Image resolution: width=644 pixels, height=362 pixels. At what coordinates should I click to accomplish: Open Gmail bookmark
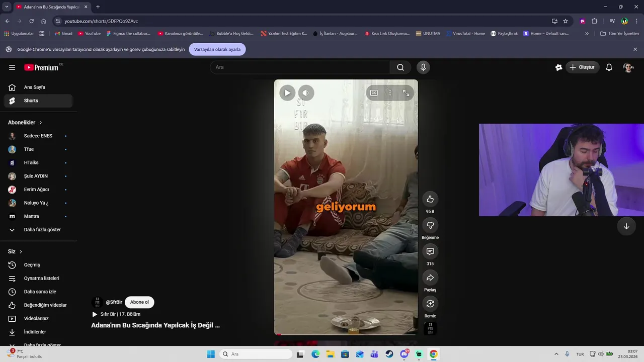pos(63,34)
